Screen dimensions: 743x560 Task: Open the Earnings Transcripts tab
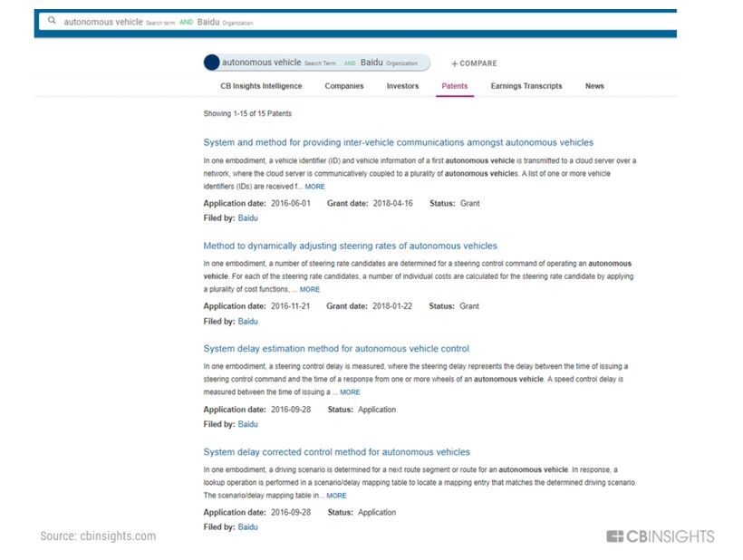[x=526, y=86]
